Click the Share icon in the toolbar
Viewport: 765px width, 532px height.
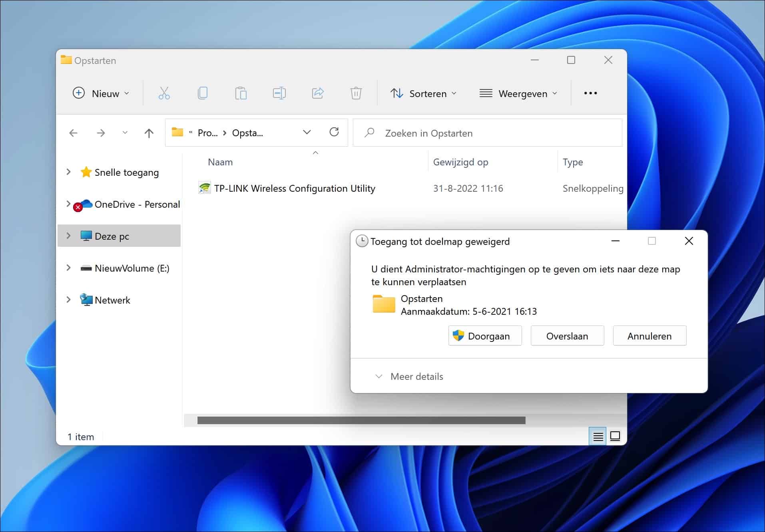pyautogui.click(x=317, y=93)
